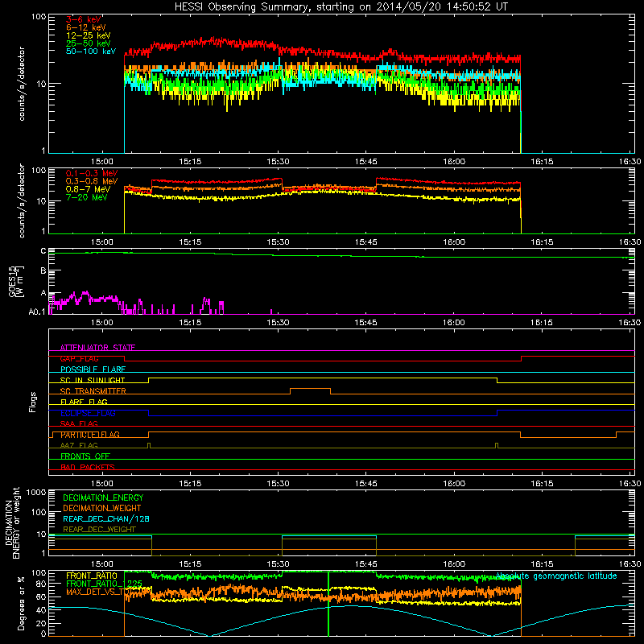Select the BAD_PACKETS flag label

coord(88,467)
